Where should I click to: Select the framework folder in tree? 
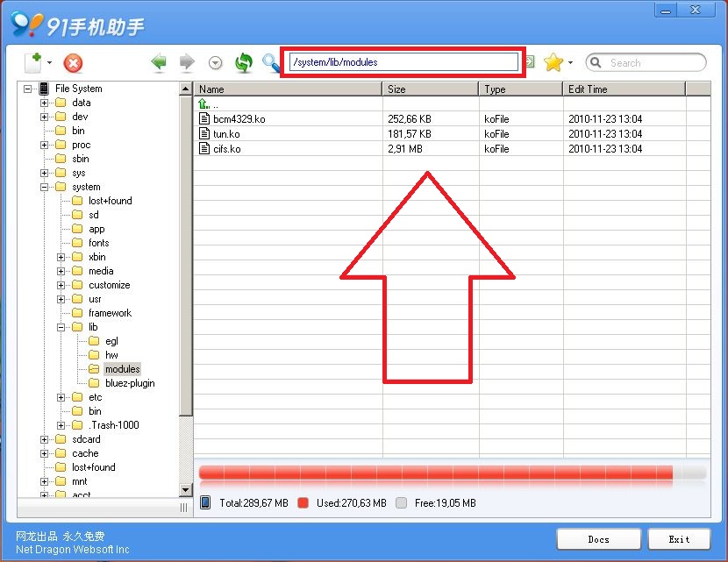[110, 313]
